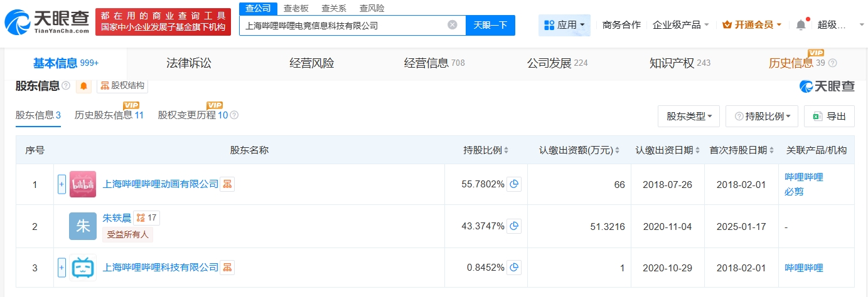Expand row 1 shareholder with plus button

(62, 184)
